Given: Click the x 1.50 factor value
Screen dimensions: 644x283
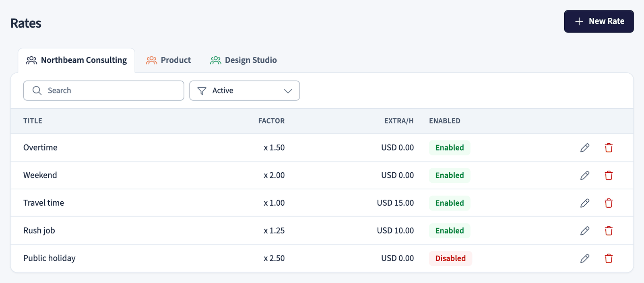Looking at the screenshot, I should point(274,148).
